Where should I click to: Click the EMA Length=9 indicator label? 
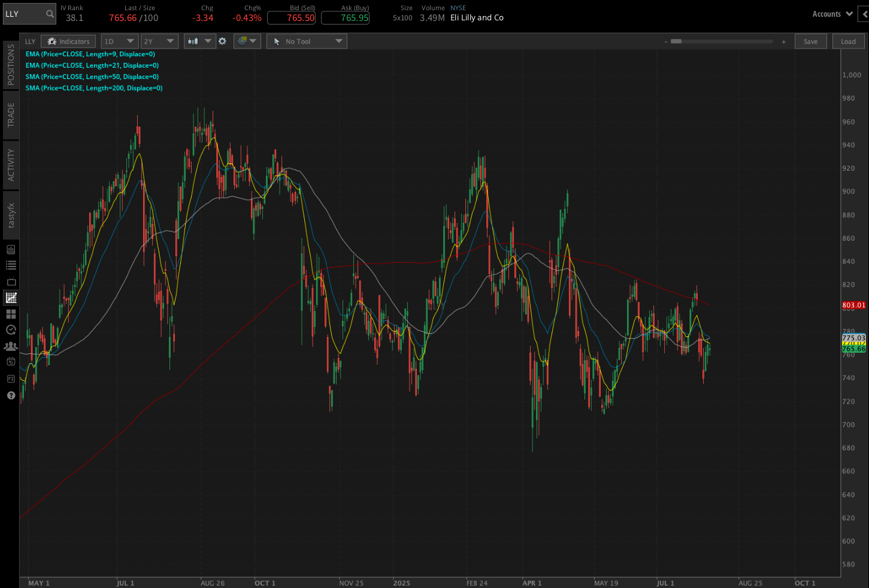click(90, 54)
